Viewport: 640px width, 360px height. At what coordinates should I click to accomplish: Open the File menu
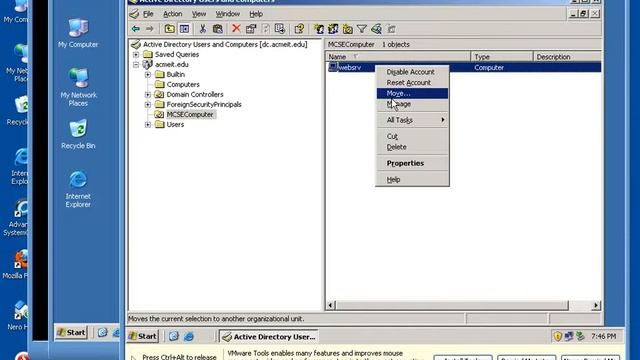pyautogui.click(x=148, y=14)
